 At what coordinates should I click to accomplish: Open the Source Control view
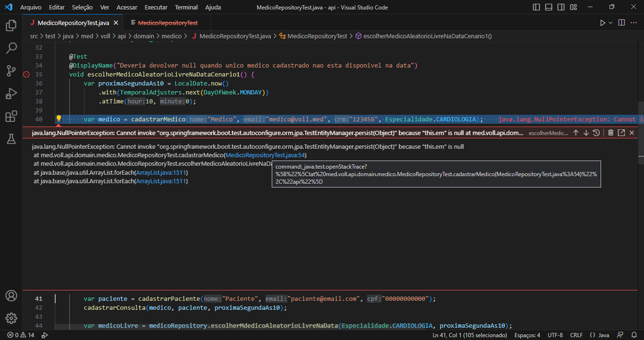click(11, 71)
